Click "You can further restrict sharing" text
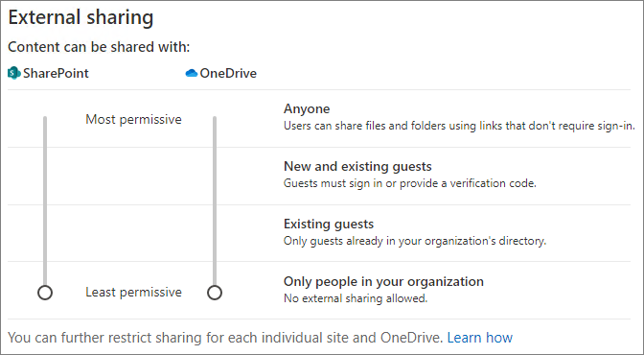The height and width of the screenshot is (355, 644). pyautogui.click(x=225, y=338)
